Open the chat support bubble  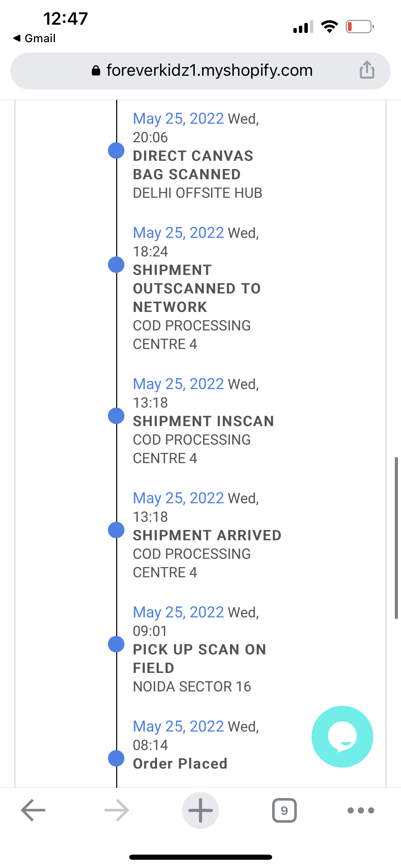click(x=342, y=736)
